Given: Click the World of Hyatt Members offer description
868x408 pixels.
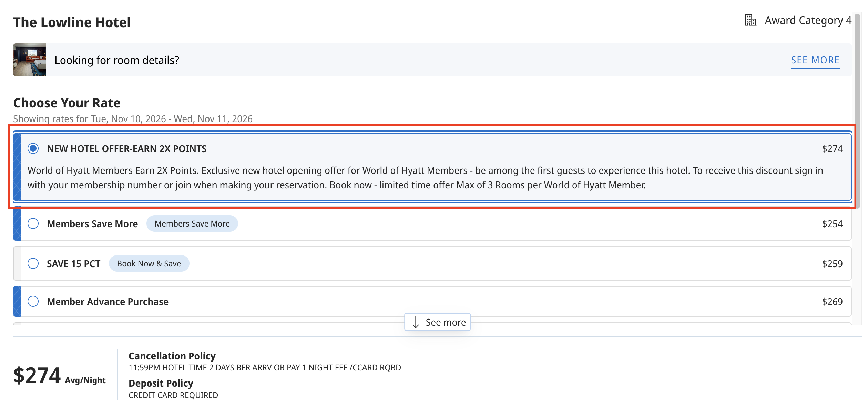Looking at the screenshot, I should click(425, 178).
